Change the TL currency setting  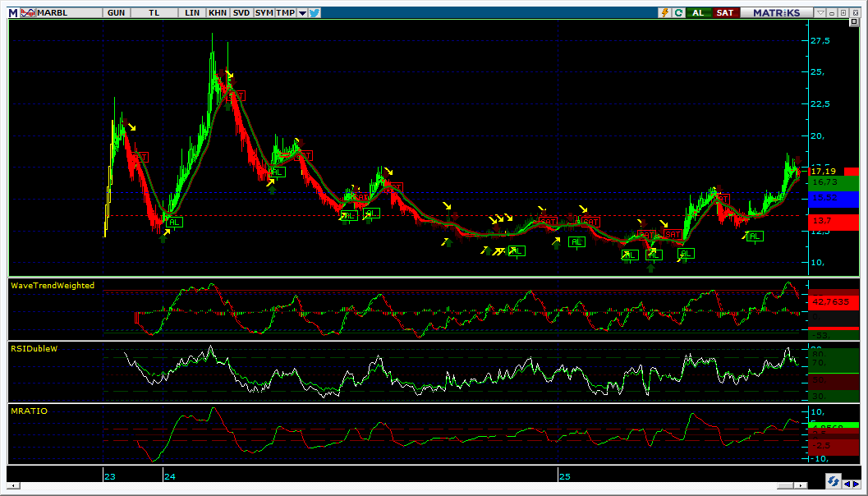(154, 13)
